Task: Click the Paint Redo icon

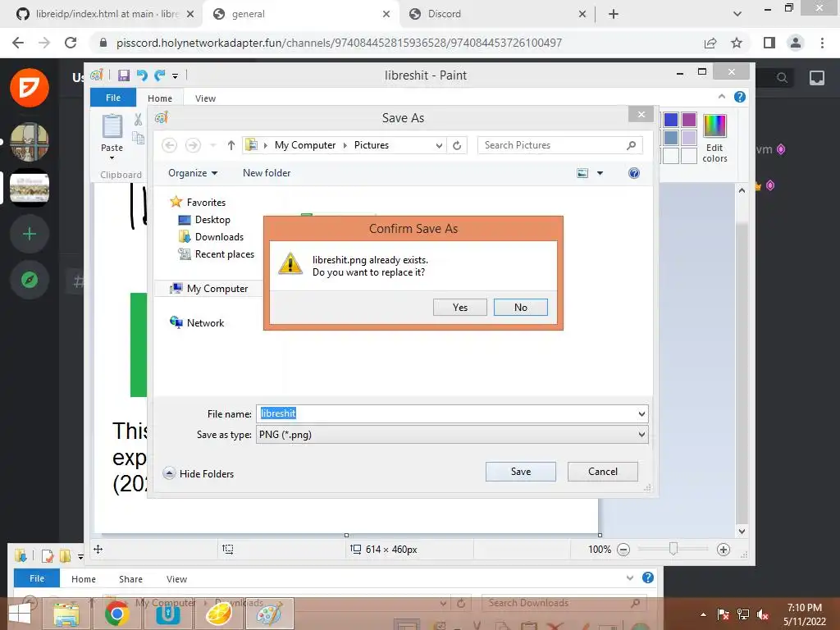Action: click(159, 75)
